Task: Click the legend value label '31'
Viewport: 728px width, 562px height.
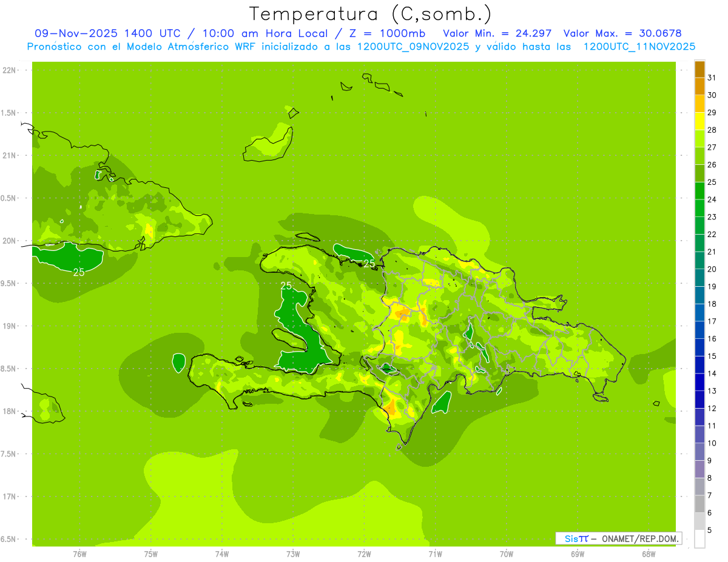Action: click(x=712, y=78)
